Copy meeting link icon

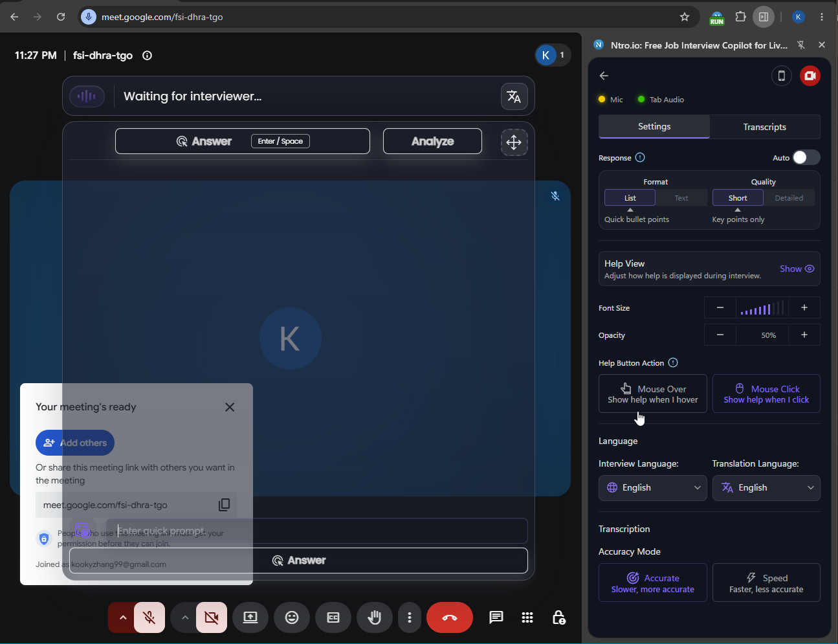[x=224, y=505]
